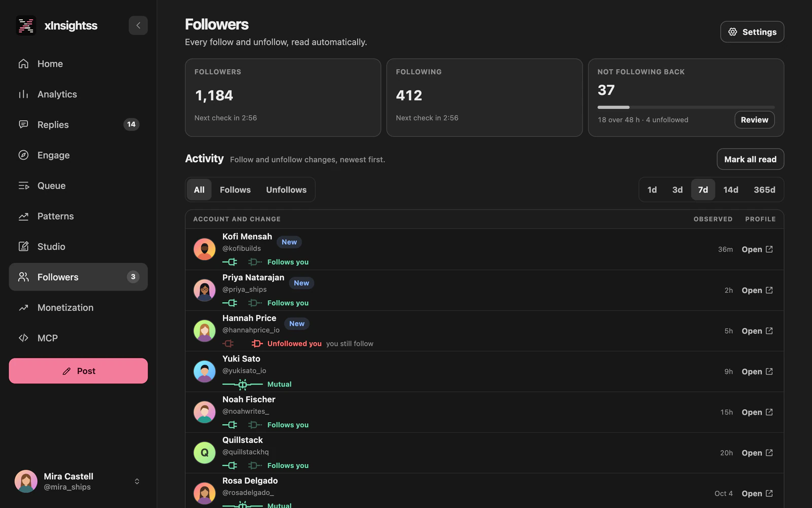Viewport: 812px width, 508px height.
Task: Open Noah Fischer's profile link
Action: (757, 412)
